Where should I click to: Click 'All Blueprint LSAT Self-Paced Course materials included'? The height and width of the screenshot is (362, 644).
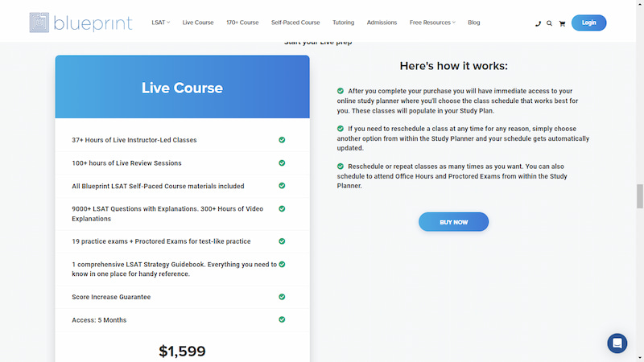(x=158, y=186)
